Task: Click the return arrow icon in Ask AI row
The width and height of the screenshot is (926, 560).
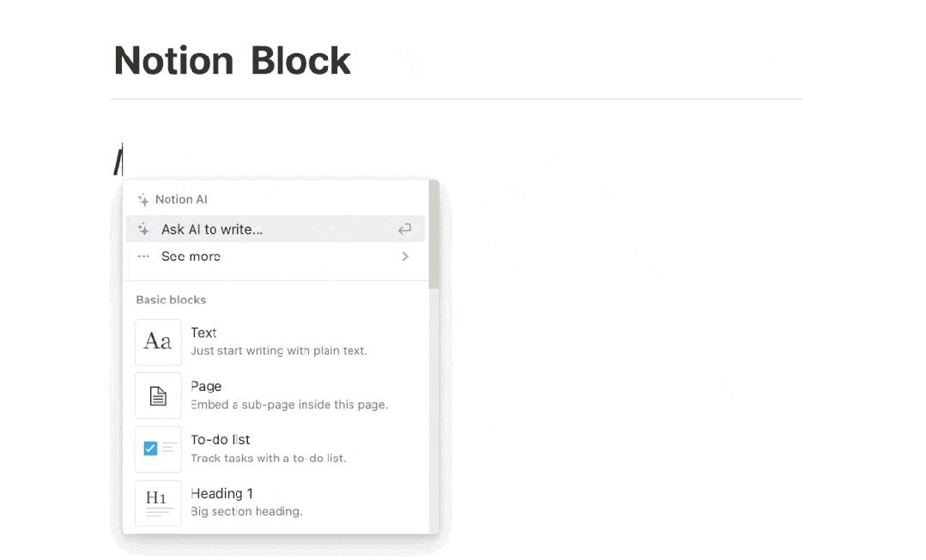Action: 404,229
